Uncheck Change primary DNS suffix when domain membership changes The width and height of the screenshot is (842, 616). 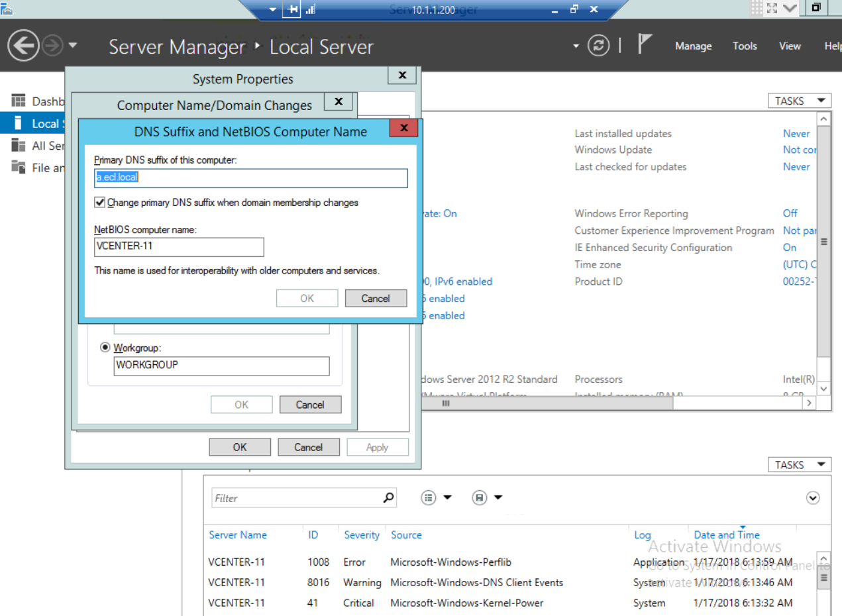click(99, 202)
